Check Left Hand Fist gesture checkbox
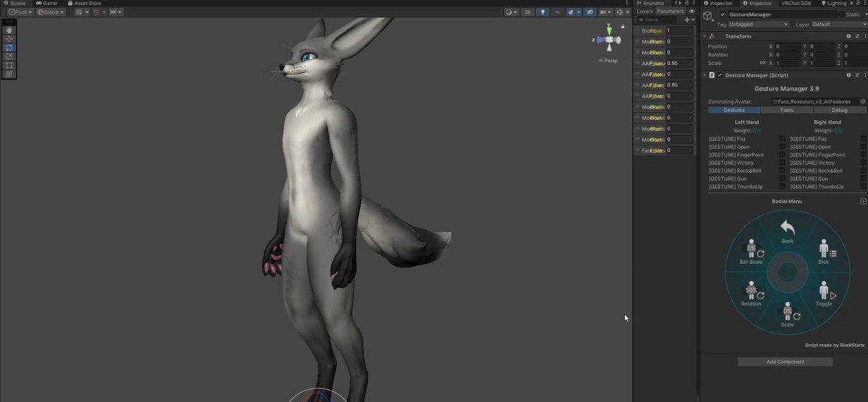 pos(782,139)
